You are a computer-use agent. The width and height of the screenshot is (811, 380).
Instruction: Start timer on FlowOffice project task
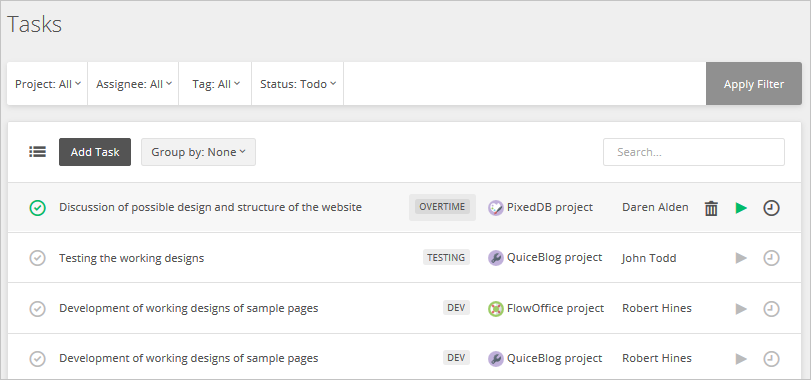coord(741,309)
